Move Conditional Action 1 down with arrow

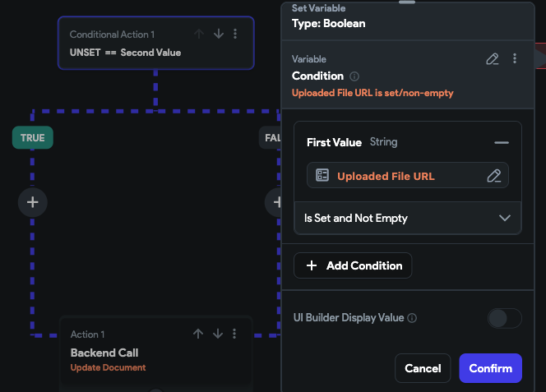click(219, 34)
